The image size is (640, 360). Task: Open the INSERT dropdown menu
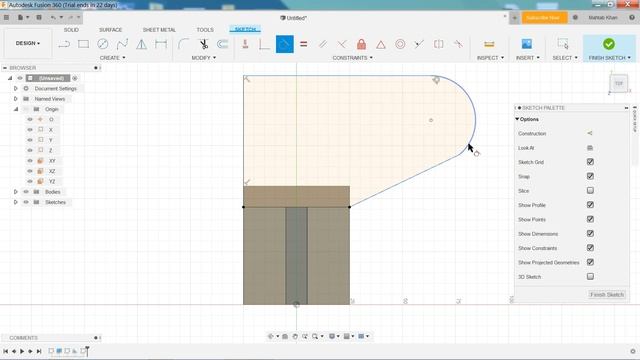point(527,58)
